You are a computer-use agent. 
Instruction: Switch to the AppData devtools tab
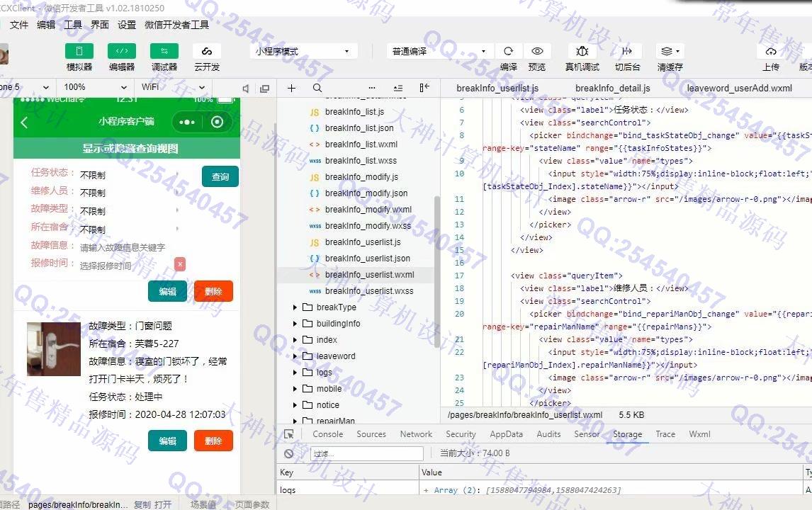point(506,434)
